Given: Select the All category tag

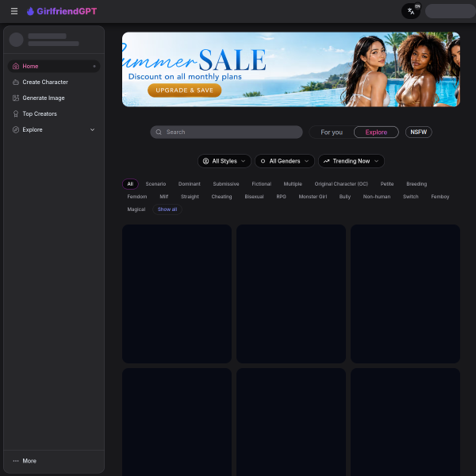Looking at the screenshot, I should click(x=130, y=184).
